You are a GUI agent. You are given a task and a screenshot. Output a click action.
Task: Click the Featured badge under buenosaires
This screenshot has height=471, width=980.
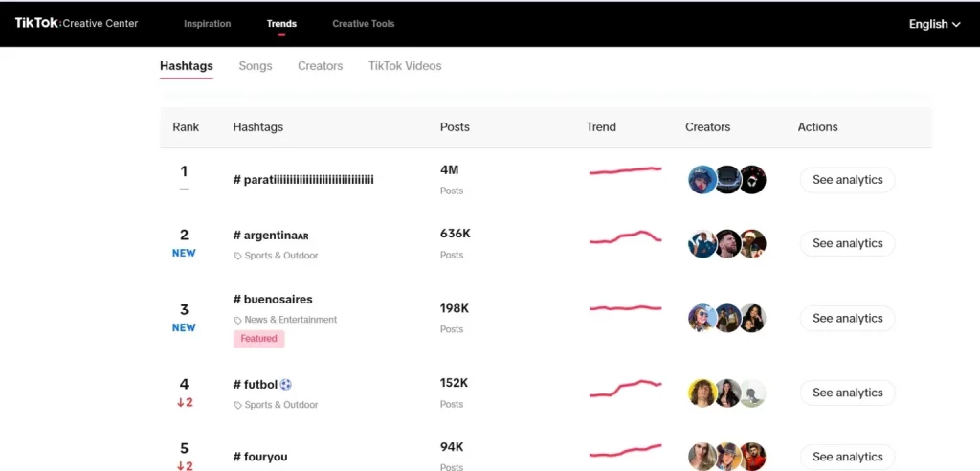pos(258,338)
